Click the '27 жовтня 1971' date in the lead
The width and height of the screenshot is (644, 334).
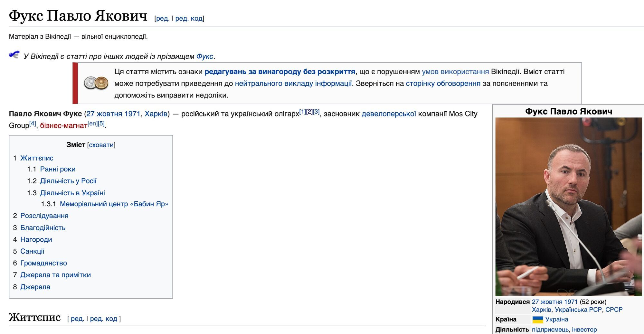pyautogui.click(x=113, y=114)
